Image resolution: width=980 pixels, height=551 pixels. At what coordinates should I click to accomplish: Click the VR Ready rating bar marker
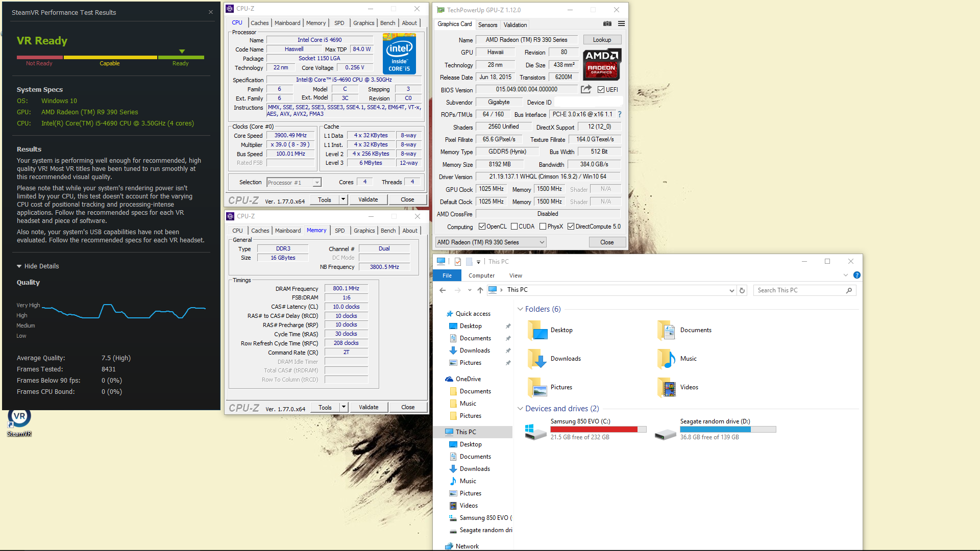182,51
